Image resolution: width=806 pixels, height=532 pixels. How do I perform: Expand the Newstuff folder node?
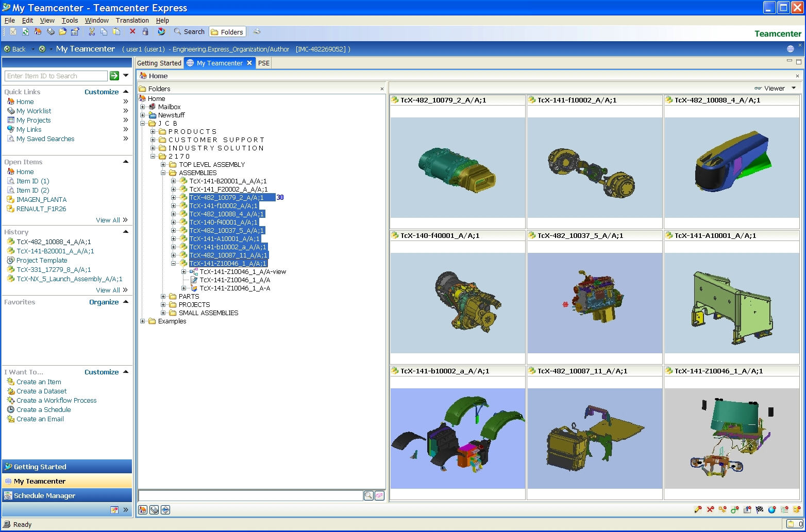point(143,115)
